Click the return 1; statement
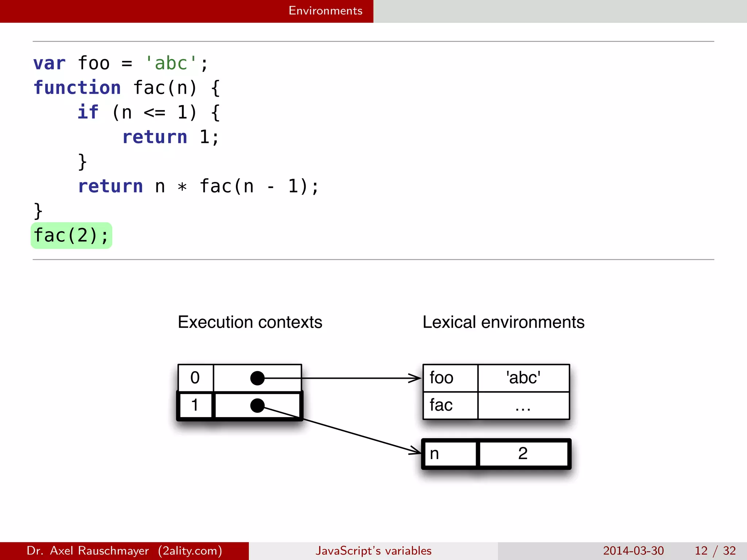This screenshot has width=747, height=560. (x=171, y=137)
